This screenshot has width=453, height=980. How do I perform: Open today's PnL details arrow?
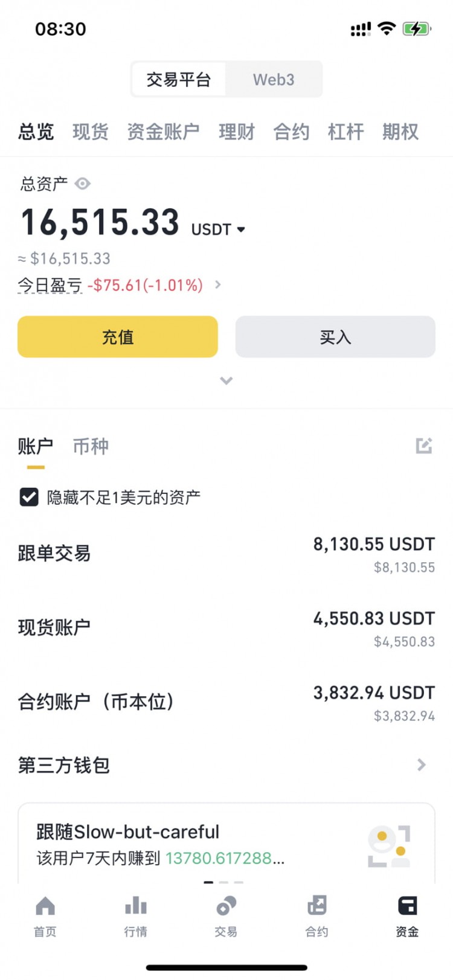point(218,284)
